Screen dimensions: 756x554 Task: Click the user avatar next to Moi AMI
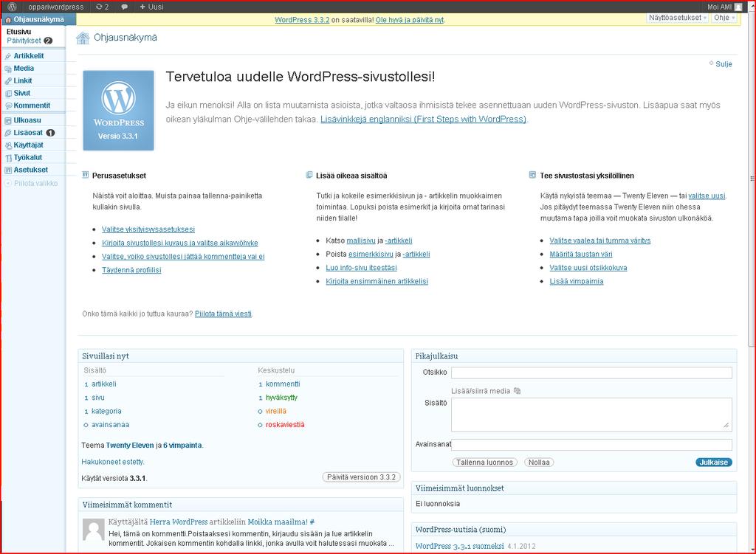point(738,7)
